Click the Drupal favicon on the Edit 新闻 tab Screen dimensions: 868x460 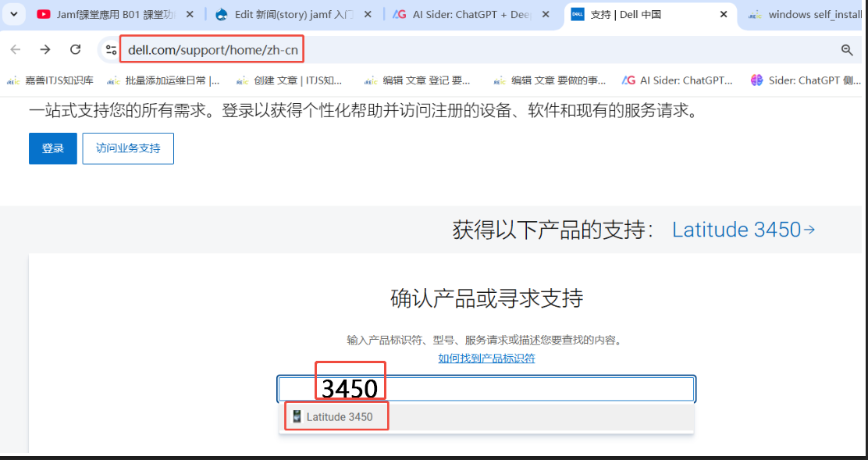222,15
